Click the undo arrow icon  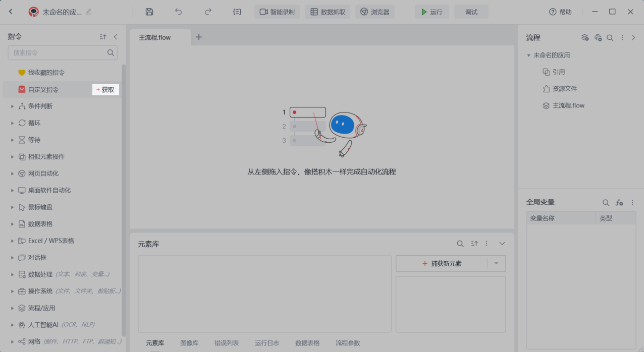click(x=178, y=12)
